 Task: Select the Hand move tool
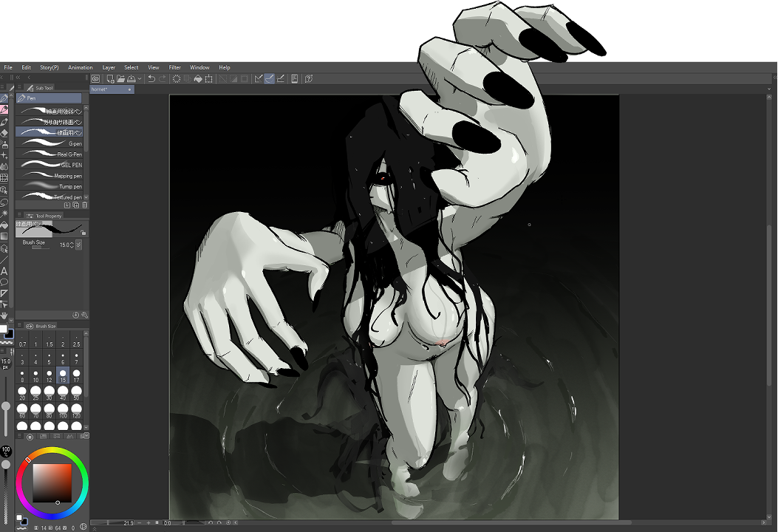4,316
